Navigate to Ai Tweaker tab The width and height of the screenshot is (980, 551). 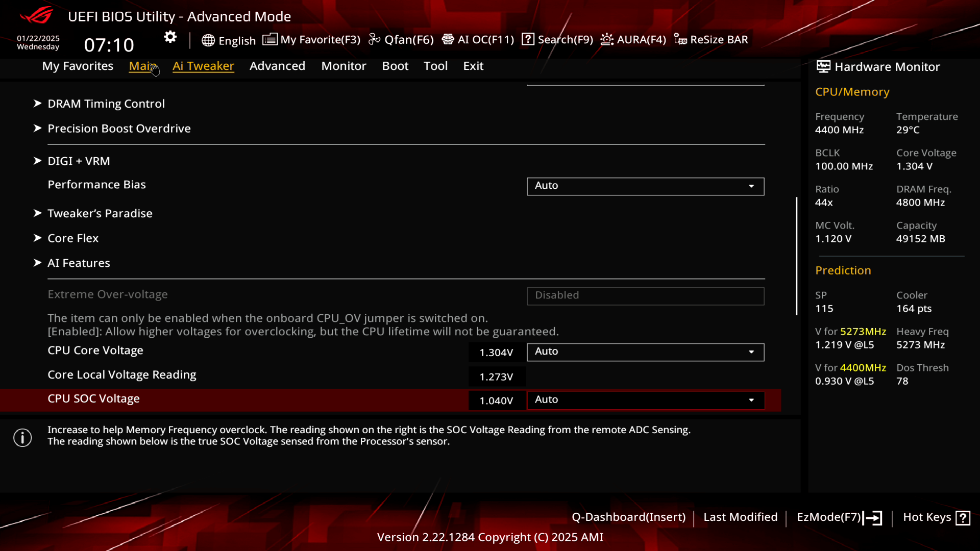[203, 65]
